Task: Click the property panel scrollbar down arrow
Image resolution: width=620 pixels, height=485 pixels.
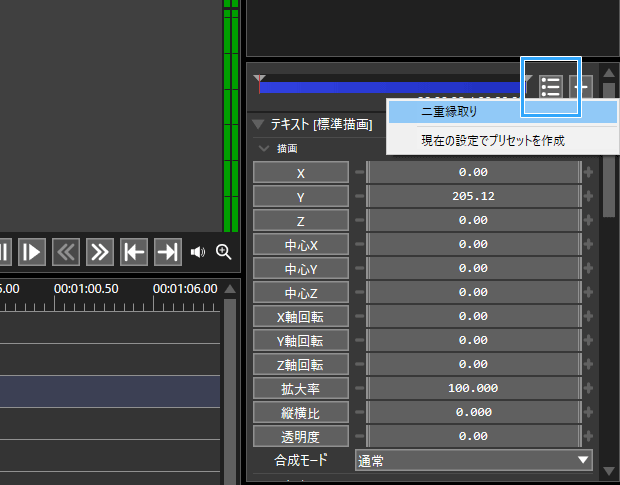Action: 609,471
